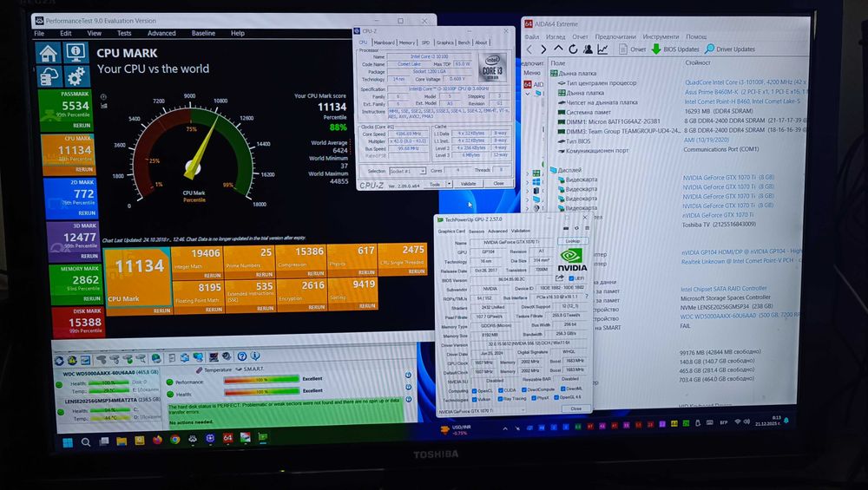Open the PerformanceTest system information monitor icon

76,53
